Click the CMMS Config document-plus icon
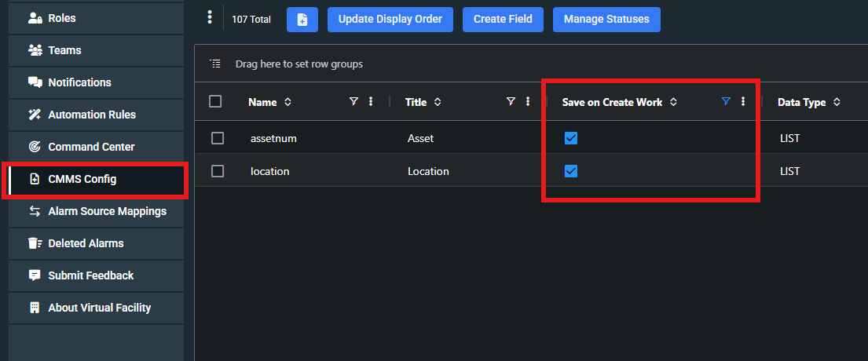Viewport: 868px width, 361px height. tap(35, 179)
